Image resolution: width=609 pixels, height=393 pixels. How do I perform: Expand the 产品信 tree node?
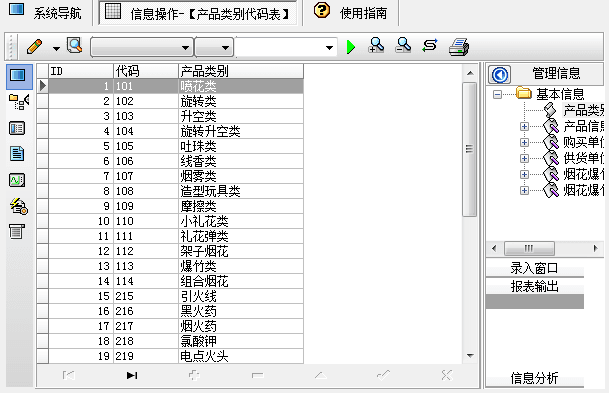point(524,127)
